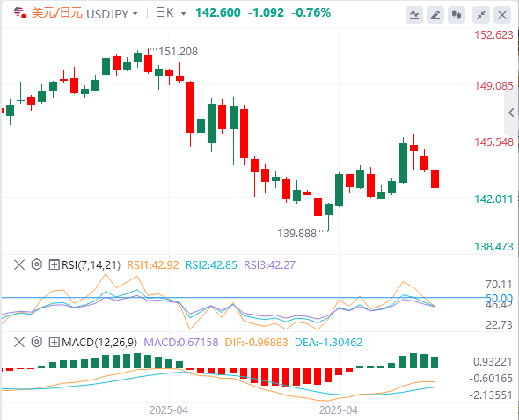Click the 152.623 price axis label
Viewport: 519px width, 420px height.
point(493,35)
